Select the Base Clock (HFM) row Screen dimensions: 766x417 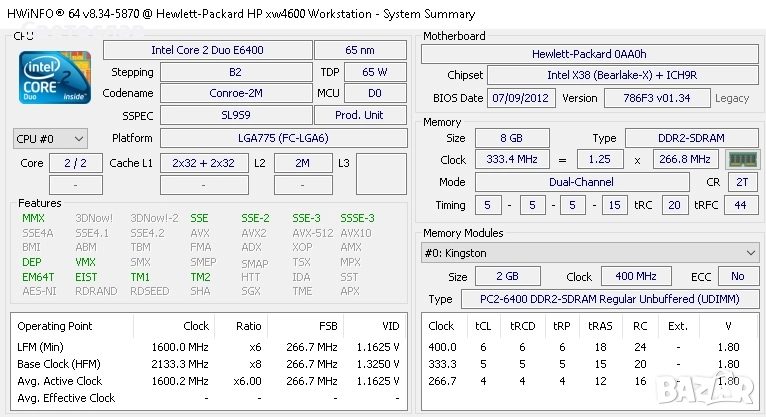point(209,364)
